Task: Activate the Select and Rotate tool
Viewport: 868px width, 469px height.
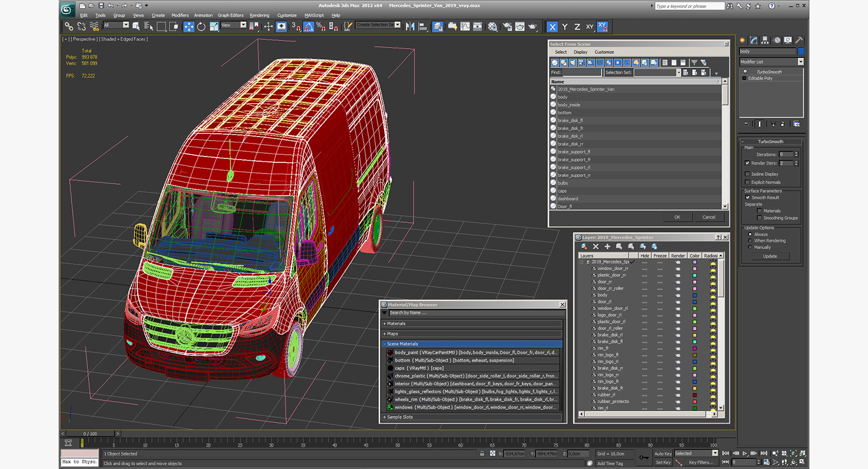Action: coord(201,26)
